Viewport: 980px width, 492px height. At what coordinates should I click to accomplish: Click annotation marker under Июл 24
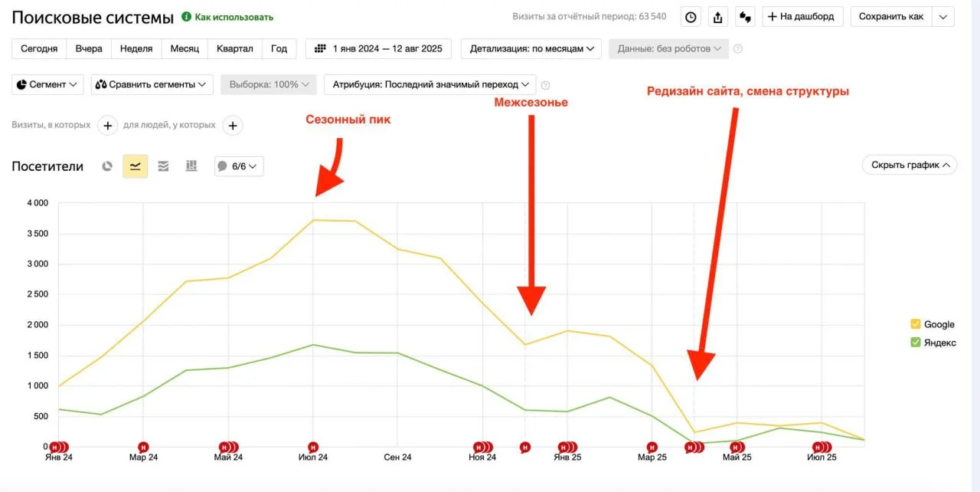(313, 447)
